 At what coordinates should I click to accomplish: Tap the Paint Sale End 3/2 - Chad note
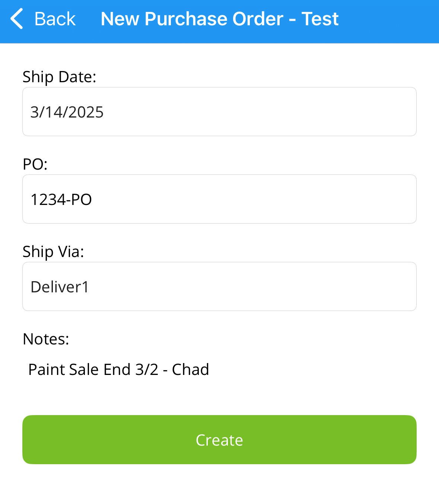pos(119,370)
